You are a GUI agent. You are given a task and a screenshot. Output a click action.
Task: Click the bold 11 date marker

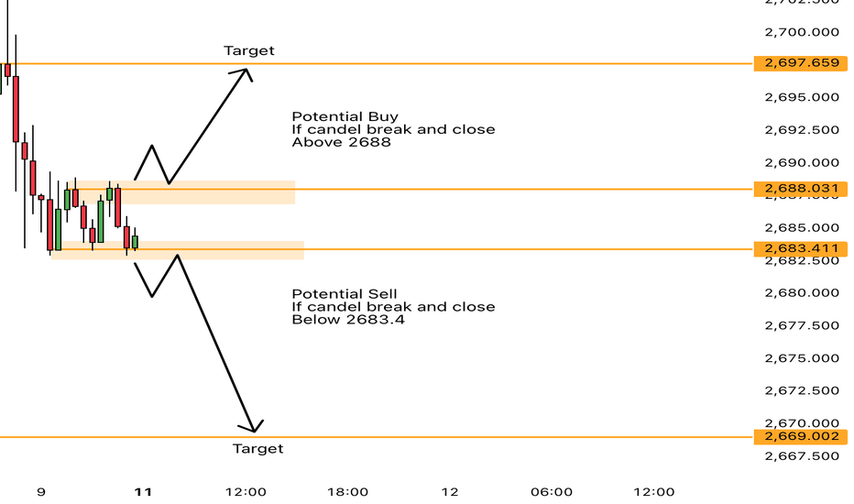pyautogui.click(x=143, y=492)
